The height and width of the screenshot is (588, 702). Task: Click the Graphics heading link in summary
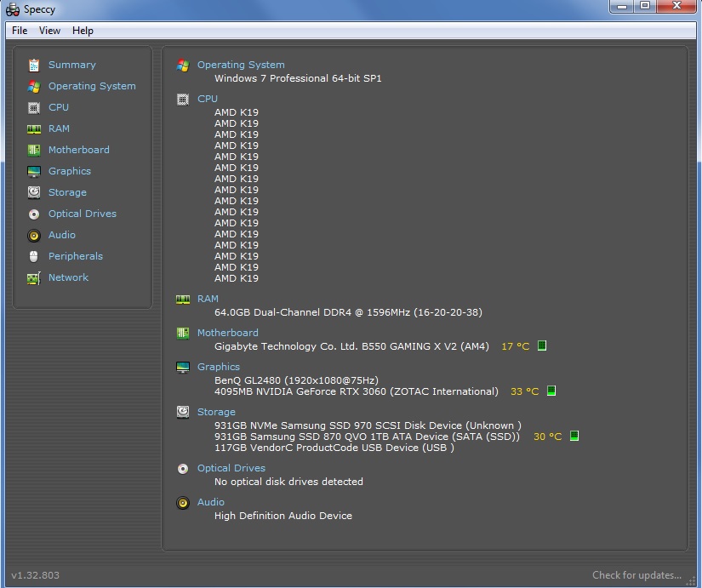point(219,367)
